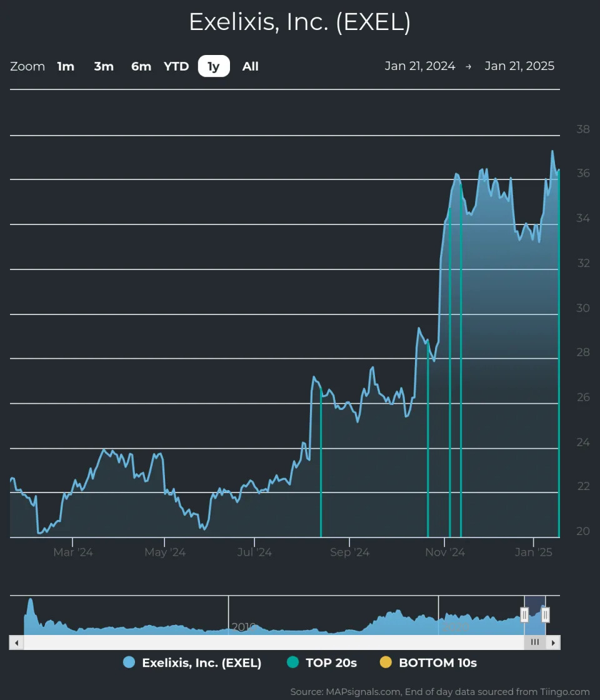Click the Mar '24 x-axis label
Image resolution: width=600 pixels, height=700 pixels.
tap(72, 552)
